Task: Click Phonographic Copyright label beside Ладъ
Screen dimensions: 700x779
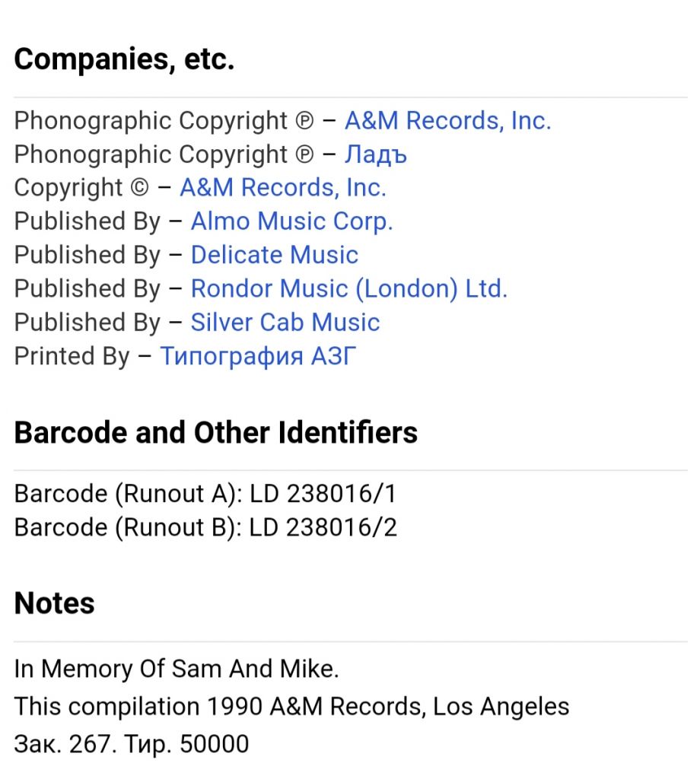Action: pos(164,154)
